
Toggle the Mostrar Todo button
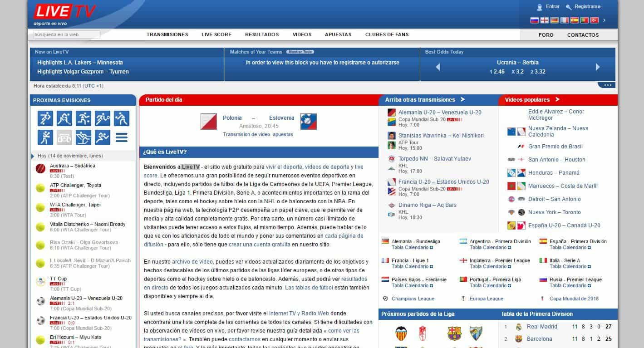[300, 52]
